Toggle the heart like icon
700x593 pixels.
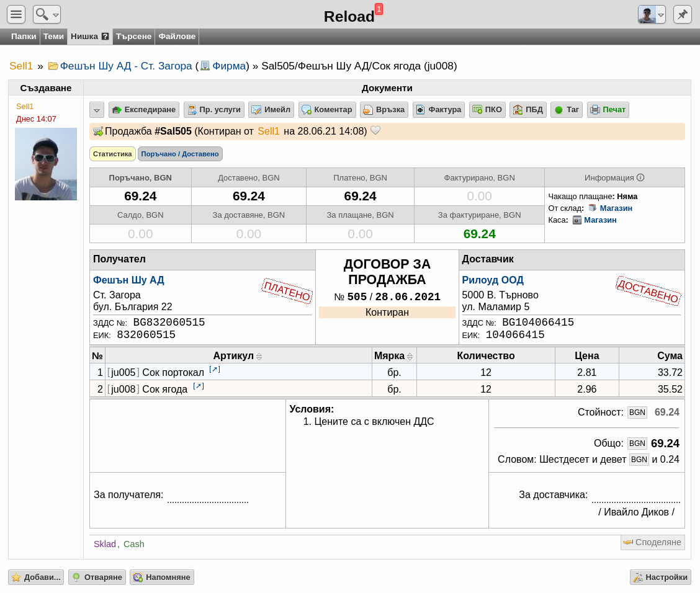[375, 131]
